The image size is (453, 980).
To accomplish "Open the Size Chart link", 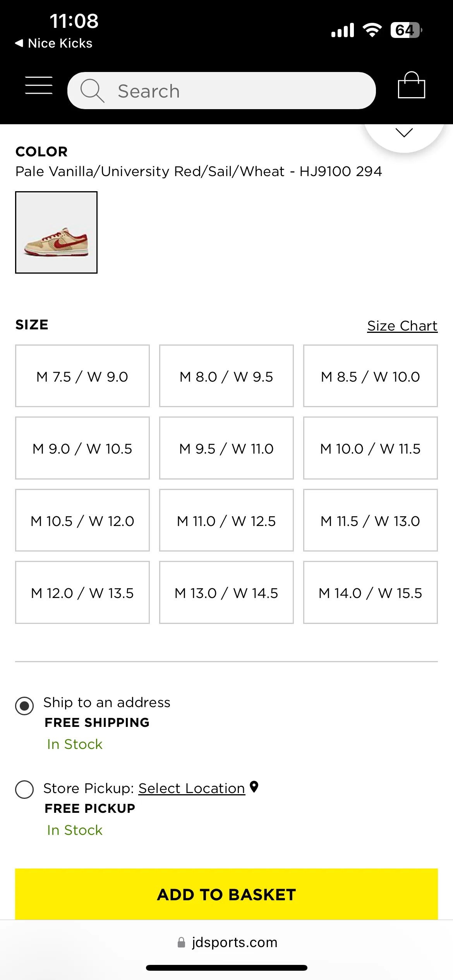I will tap(402, 326).
